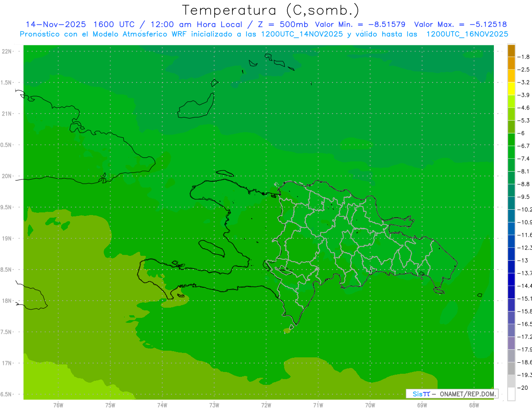
Task: Click the '21N' latitude label
Action: pyautogui.click(x=7, y=114)
